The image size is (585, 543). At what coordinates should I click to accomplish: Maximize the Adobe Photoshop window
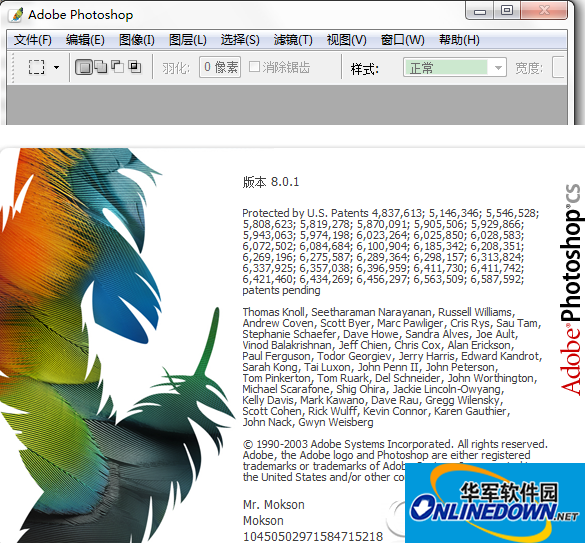click(x=507, y=10)
